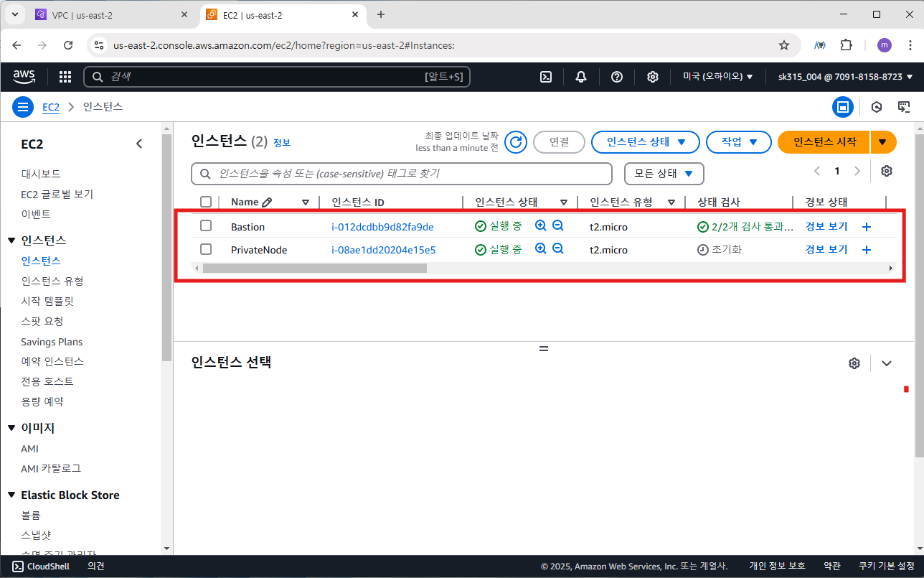Open a new browser tab
This screenshot has width=924, height=578.
(380, 14)
